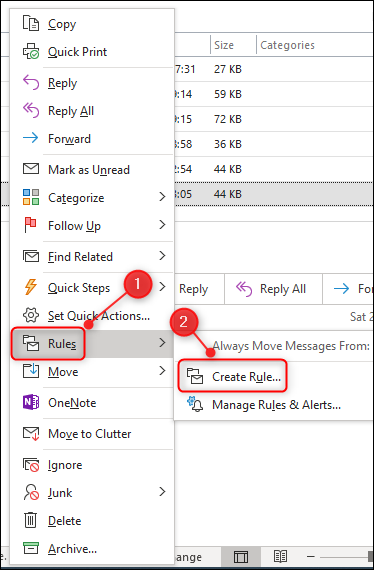Click the Manage Rules & Alerts bell icon
This screenshot has width=374, height=570.
tap(195, 405)
